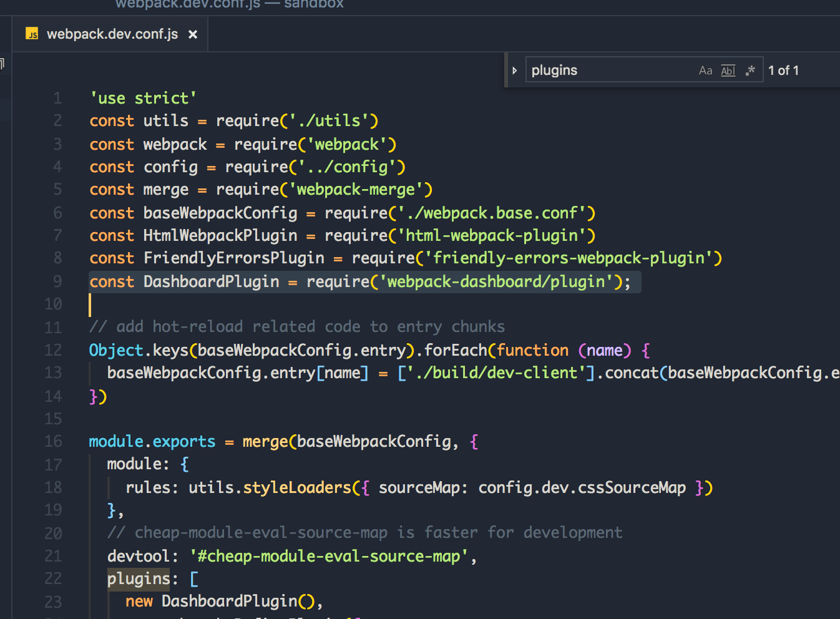
Task: Click the partially visible sidebar icon at left edge
Action: click(x=2, y=64)
